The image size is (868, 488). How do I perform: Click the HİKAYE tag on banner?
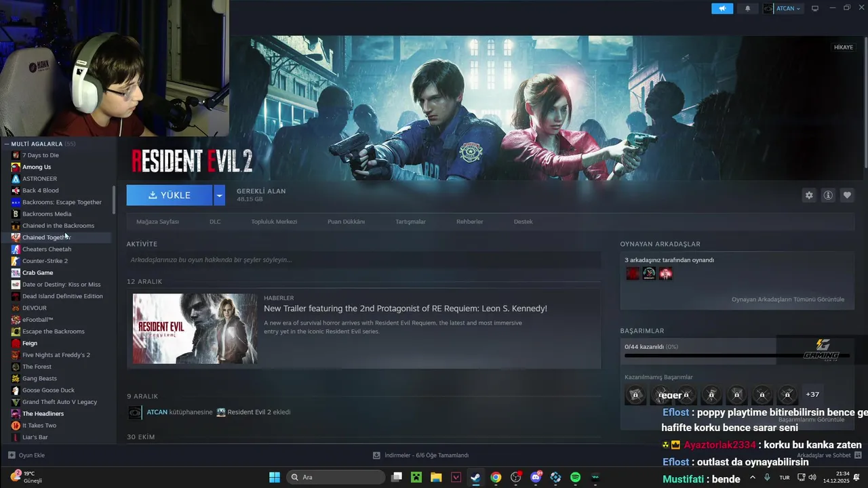pyautogui.click(x=843, y=47)
